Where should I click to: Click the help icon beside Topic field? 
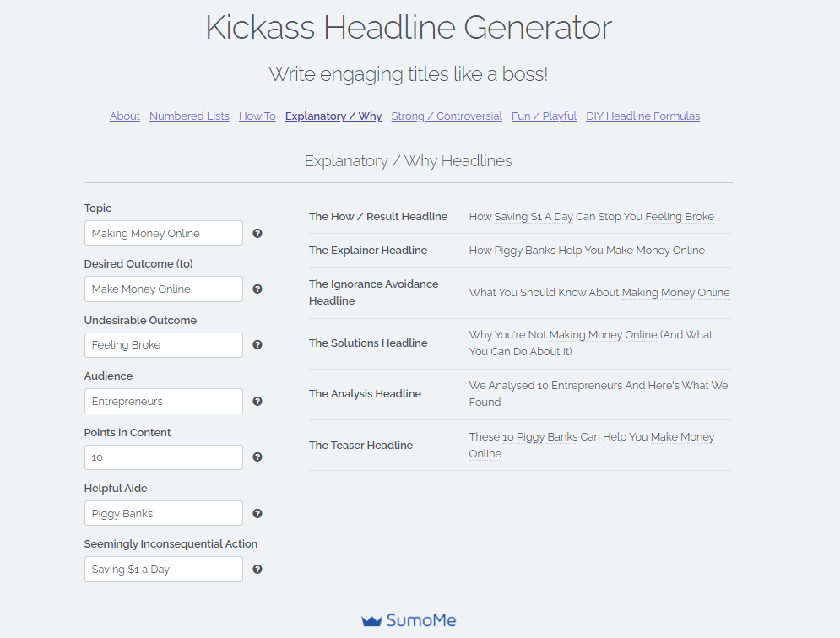(x=257, y=233)
